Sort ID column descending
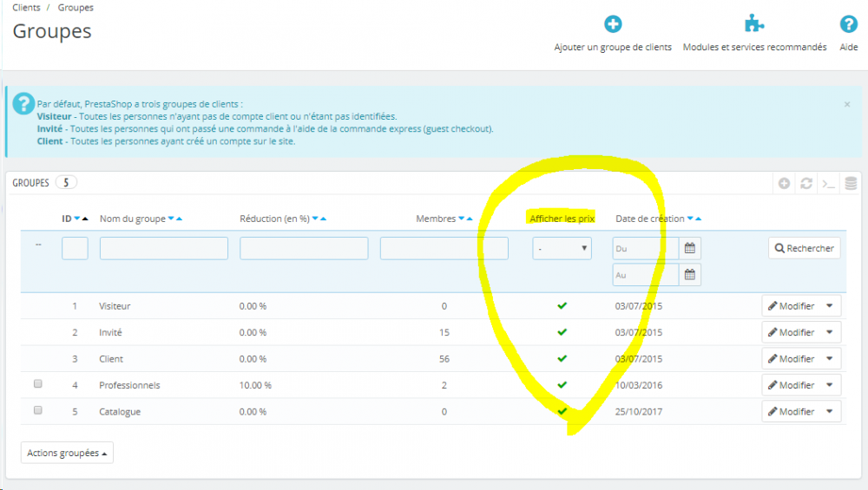Screen dimensions: 868x490 coord(77,219)
